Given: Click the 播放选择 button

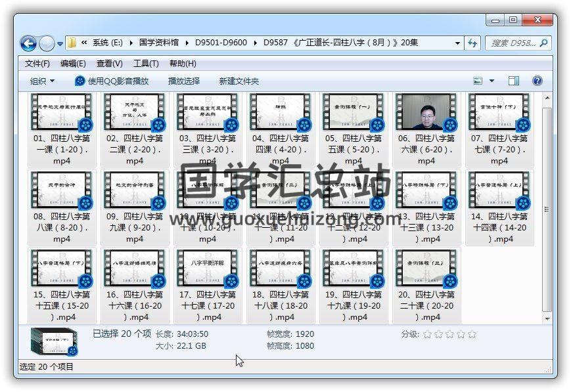Looking at the screenshot, I should coord(183,81).
